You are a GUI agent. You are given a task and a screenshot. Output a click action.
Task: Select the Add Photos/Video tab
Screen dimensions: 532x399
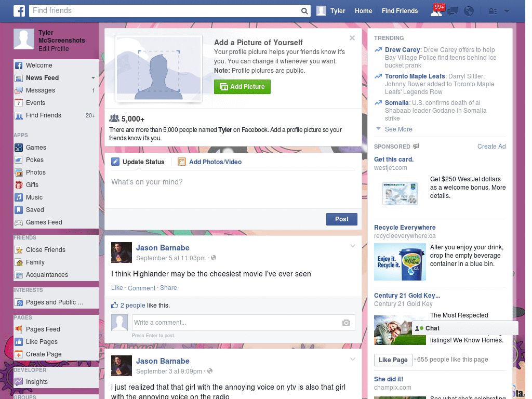pos(210,162)
